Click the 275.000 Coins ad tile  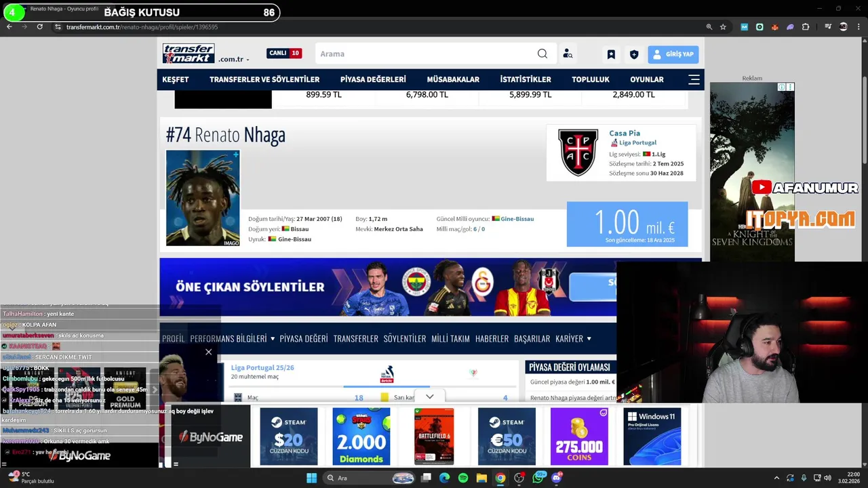(579, 436)
